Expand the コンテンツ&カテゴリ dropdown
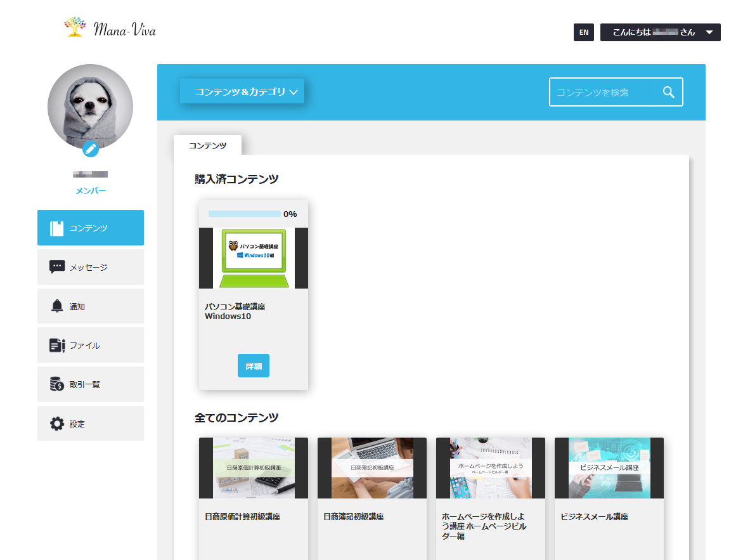 242,92
